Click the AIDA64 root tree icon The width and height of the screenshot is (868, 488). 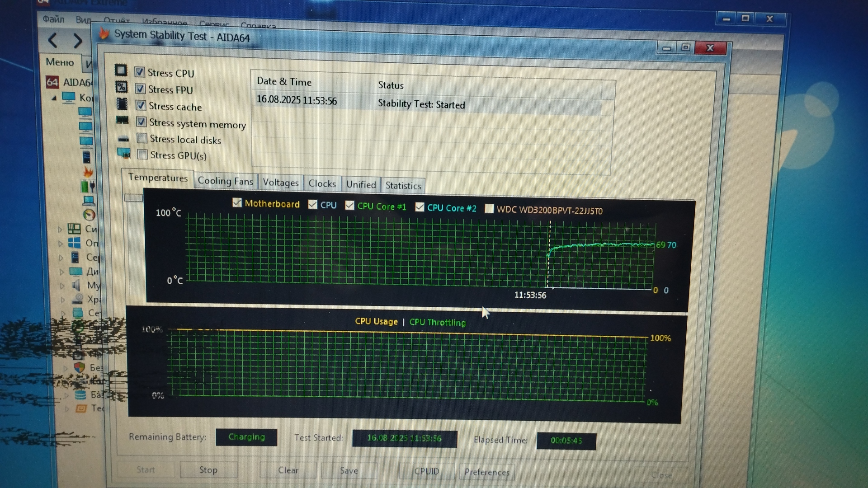click(52, 82)
